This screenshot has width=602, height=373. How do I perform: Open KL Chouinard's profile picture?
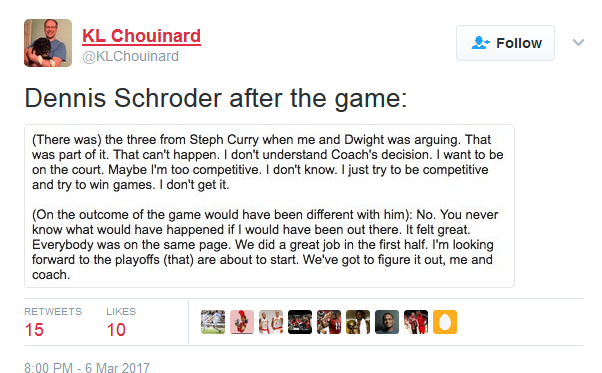[x=48, y=43]
